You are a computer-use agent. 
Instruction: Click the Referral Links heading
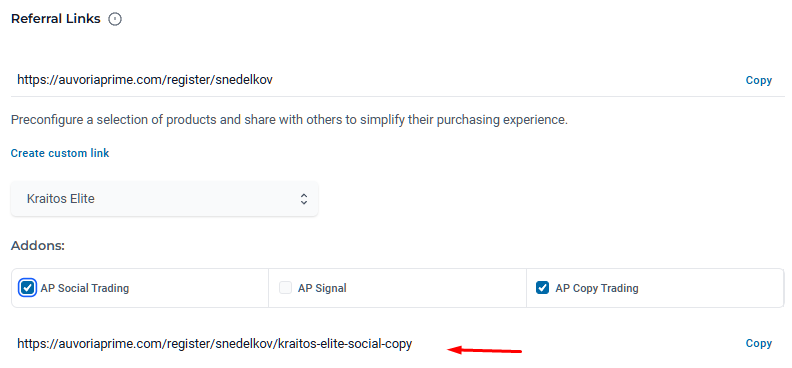point(56,19)
